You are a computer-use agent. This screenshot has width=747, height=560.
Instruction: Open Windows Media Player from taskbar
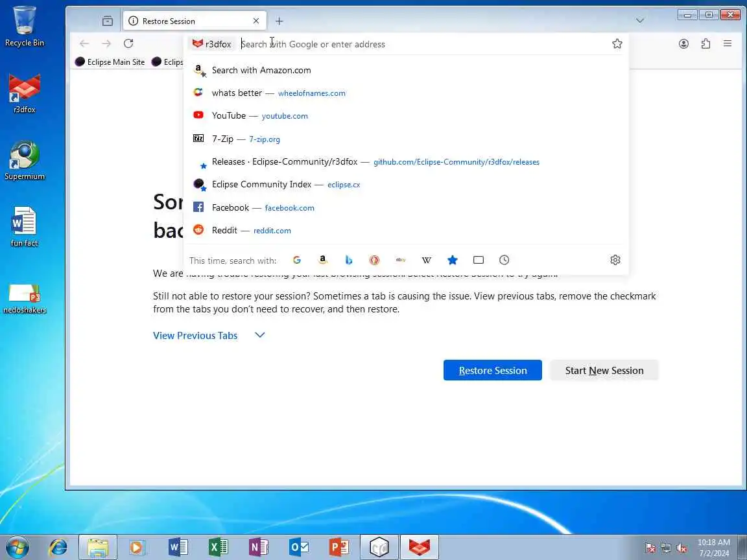coord(137,547)
